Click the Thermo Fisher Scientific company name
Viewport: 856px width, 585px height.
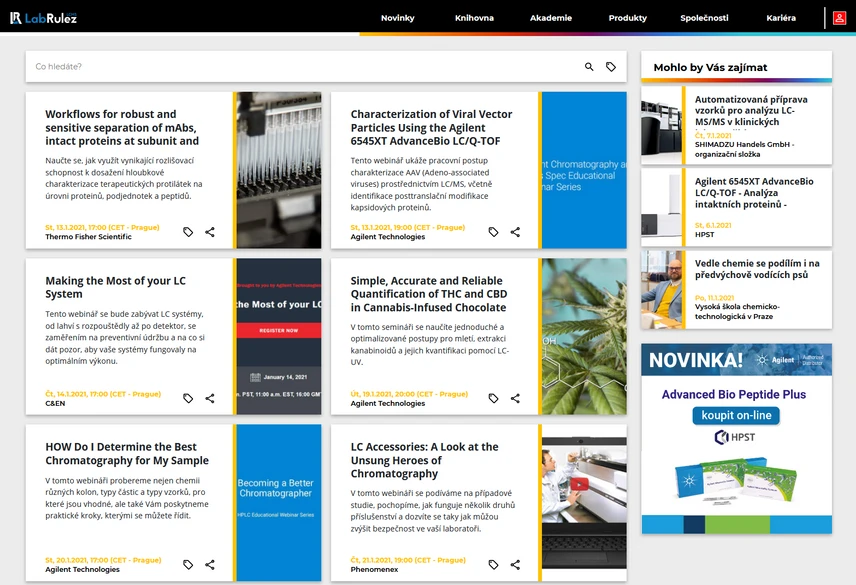[88, 237]
